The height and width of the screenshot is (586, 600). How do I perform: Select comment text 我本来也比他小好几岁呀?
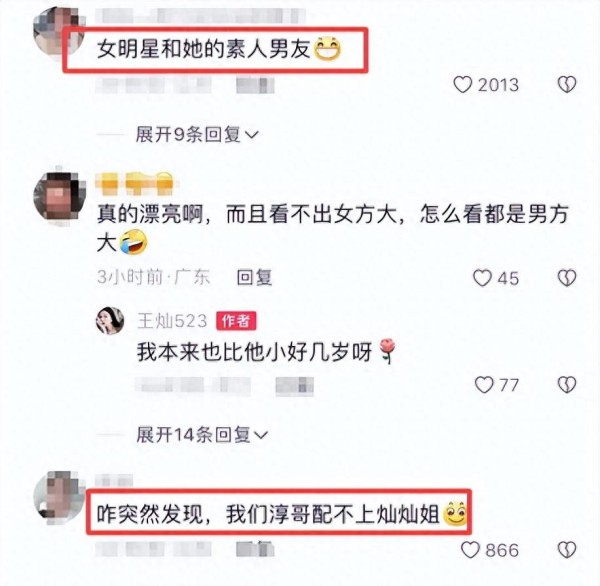(x=255, y=352)
